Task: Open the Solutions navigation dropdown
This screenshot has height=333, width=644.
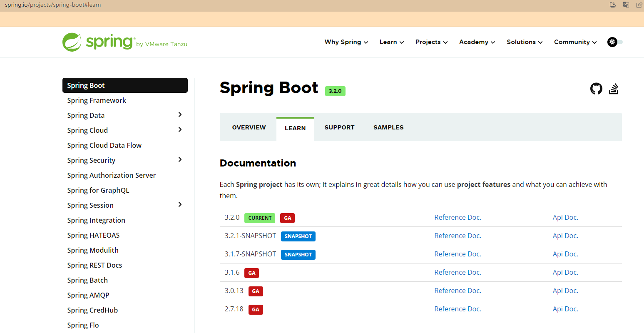Action: (x=525, y=42)
